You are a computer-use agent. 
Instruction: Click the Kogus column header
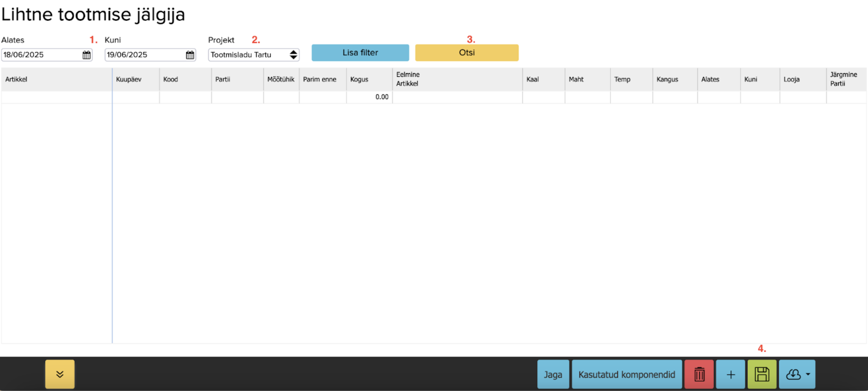(x=359, y=79)
